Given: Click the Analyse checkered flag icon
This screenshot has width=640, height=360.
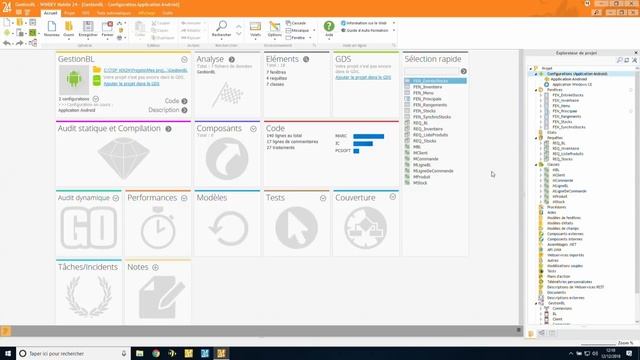Looking at the screenshot, I should 227,95.
